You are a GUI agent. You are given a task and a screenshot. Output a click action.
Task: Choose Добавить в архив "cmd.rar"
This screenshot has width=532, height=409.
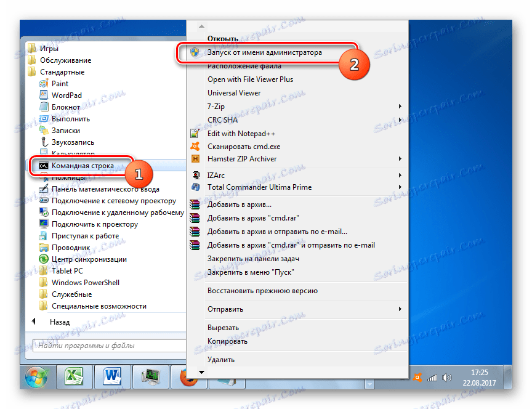pos(253,218)
